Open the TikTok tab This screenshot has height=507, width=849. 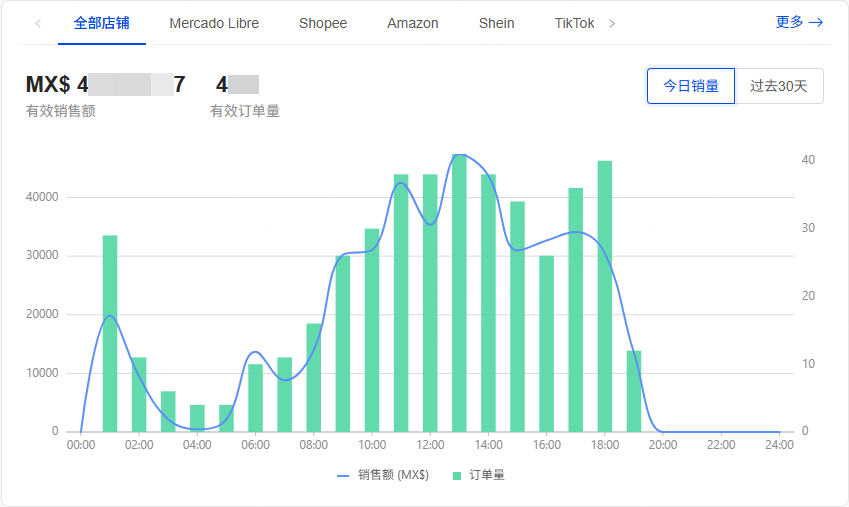tap(574, 23)
